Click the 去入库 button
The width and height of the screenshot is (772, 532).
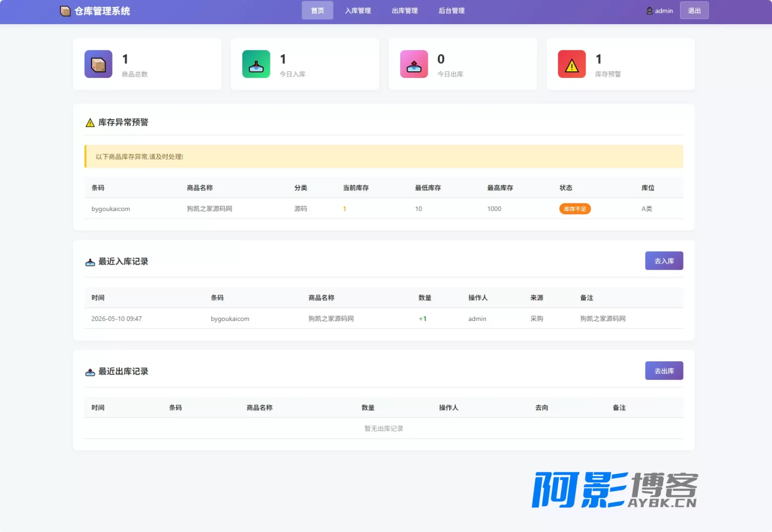pos(664,261)
